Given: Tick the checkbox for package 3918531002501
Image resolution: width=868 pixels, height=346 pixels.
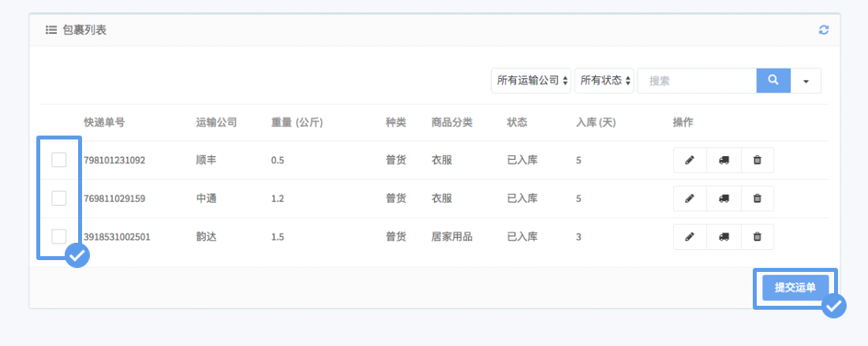Looking at the screenshot, I should pyautogui.click(x=59, y=236).
